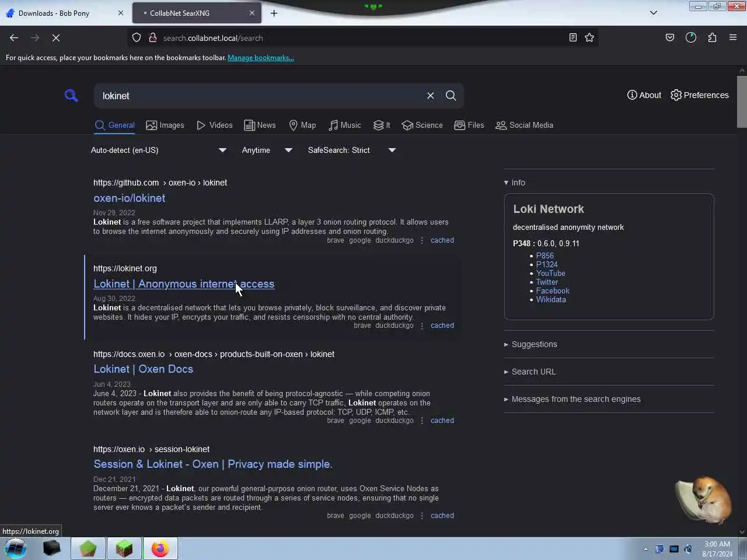
Task: Select the Science search category
Action: click(423, 125)
